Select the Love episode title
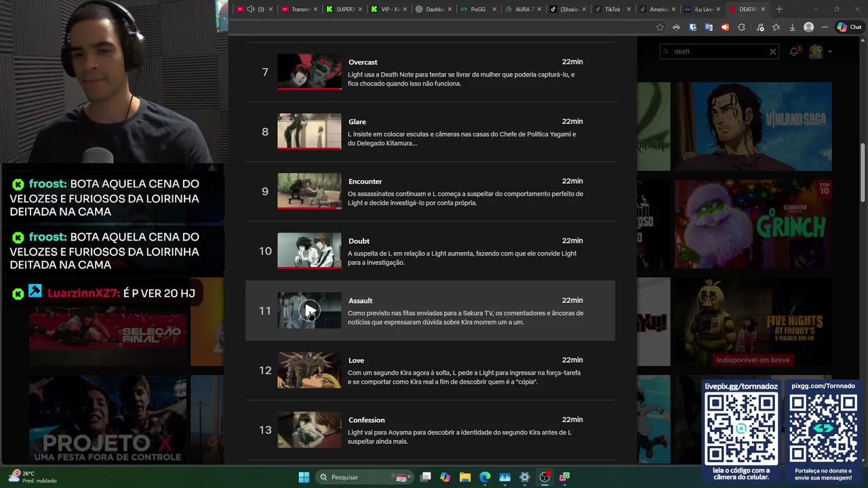Screen dimensions: 868x488 pyautogui.click(x=356, y=361)
